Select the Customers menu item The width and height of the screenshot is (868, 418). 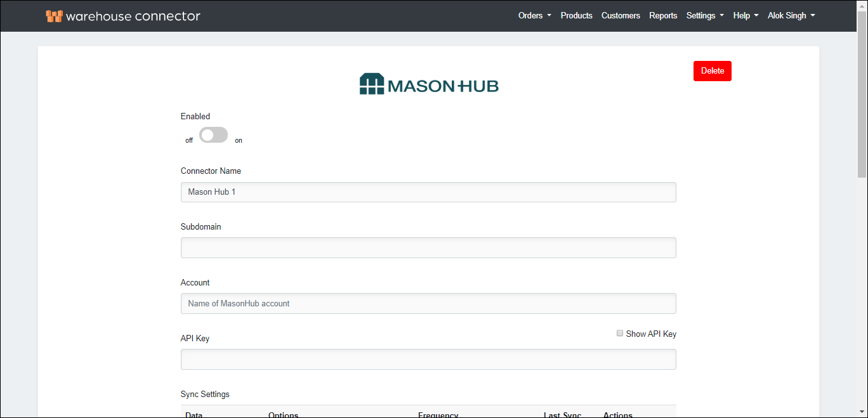(x=621, y=15)
